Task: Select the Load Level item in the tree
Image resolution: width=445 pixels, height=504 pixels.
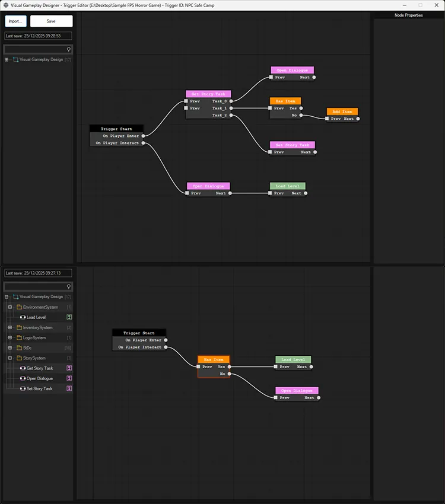Action: 36,317
